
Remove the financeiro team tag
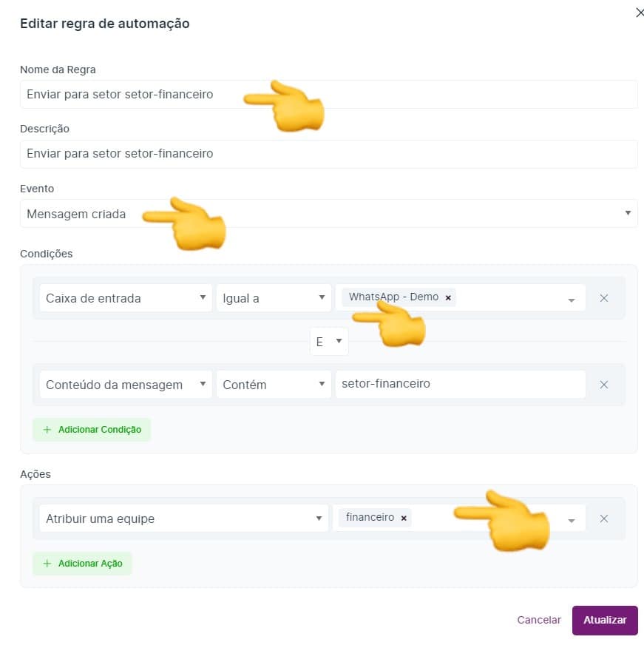pyautogui.click(x=403, y=518)
